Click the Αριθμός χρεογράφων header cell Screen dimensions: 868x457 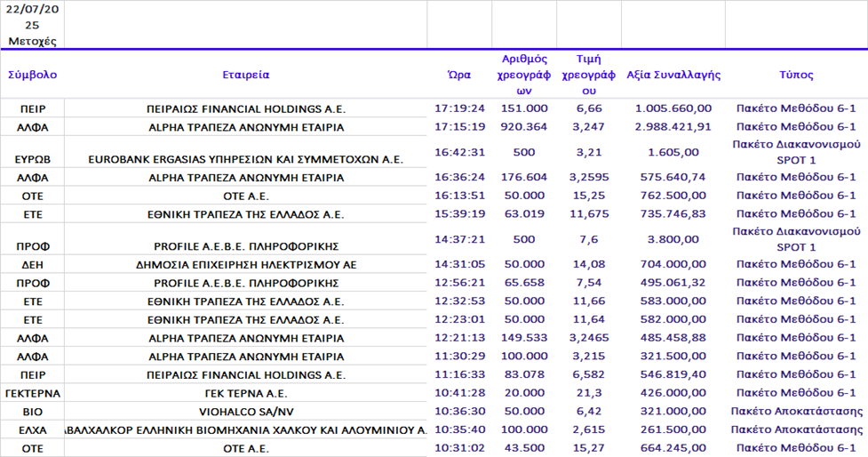(x=523, y=75)
